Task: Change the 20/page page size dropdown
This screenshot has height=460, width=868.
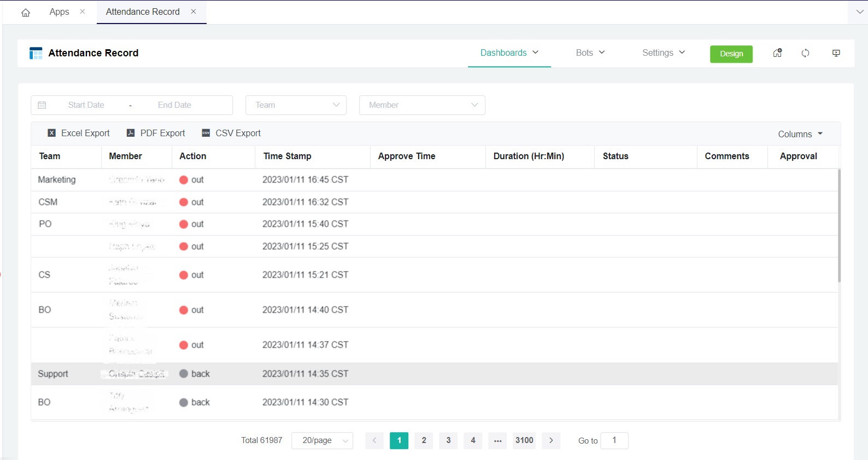Action: 322,440
